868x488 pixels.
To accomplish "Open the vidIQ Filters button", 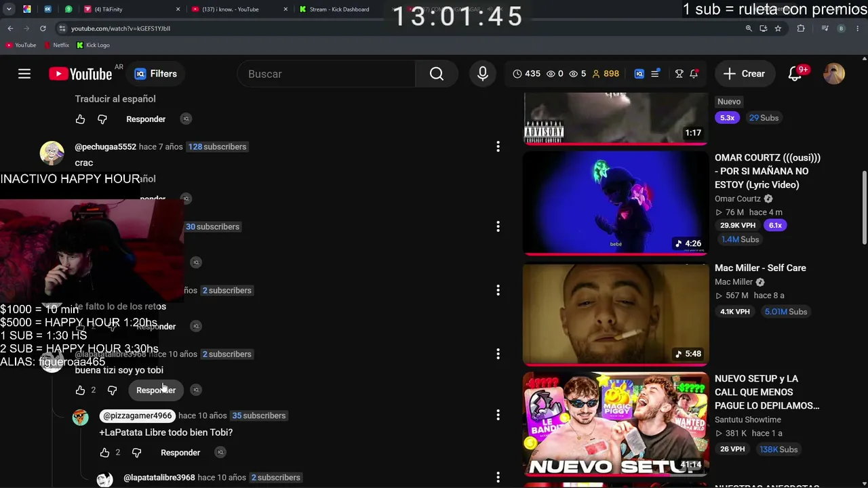I will (x=156, y=74).
